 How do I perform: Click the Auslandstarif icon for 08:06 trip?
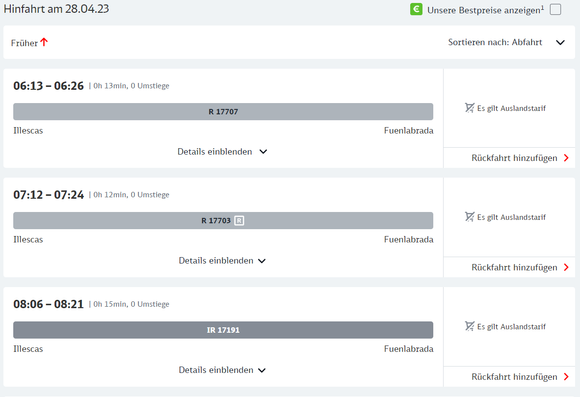[469, 326]
